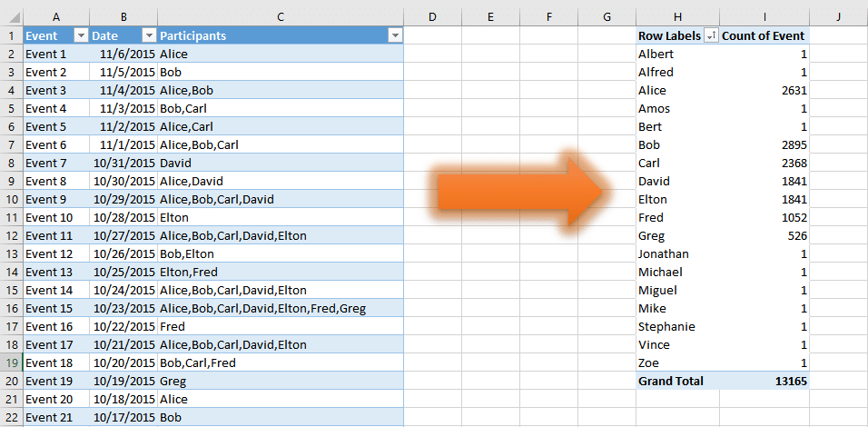Select column H header
The width and height of the screenshot is (868, 427).
pos(677,17)
